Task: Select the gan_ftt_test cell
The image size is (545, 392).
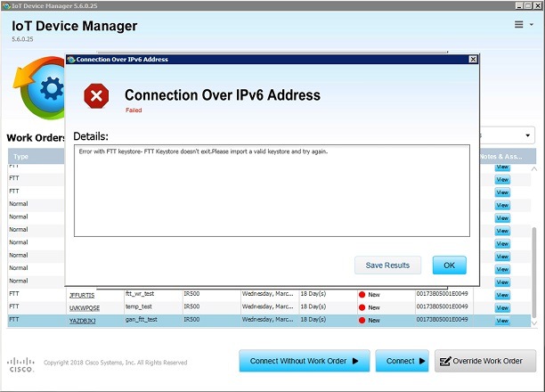Action: 153,319
